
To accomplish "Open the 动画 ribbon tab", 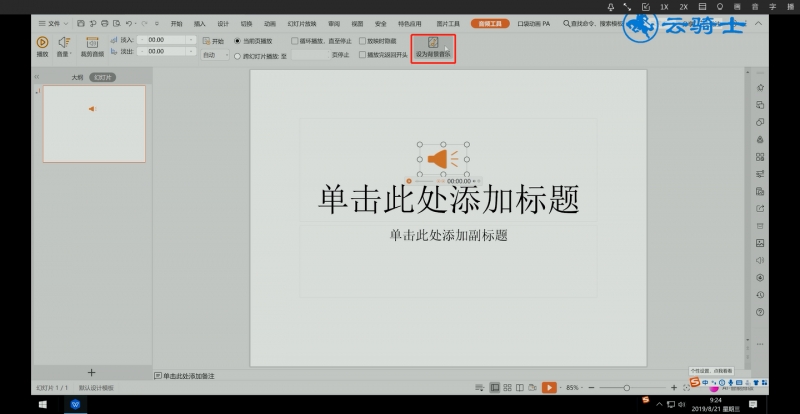I will 270,23.
